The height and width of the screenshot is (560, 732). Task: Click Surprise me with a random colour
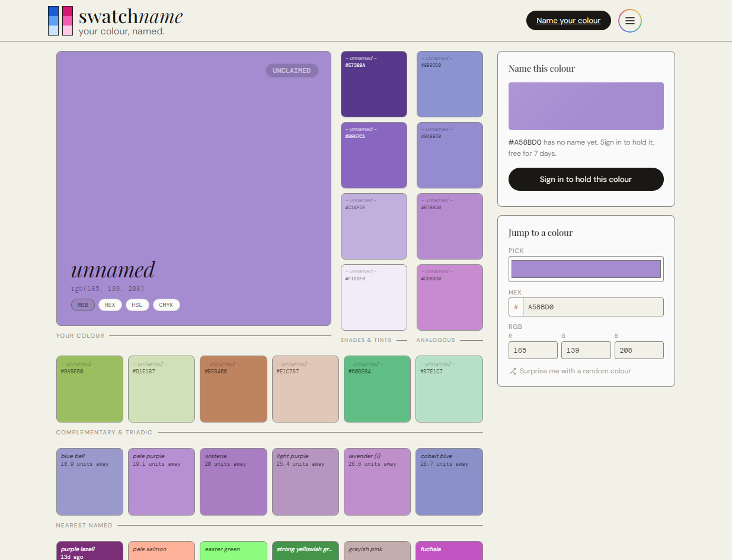[x=570, y=371]
